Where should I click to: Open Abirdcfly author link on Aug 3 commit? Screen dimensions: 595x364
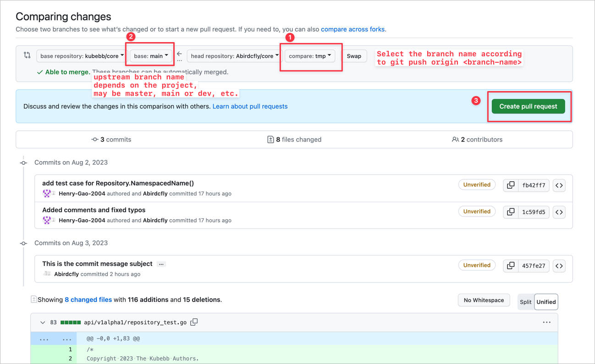pos(66,274)
